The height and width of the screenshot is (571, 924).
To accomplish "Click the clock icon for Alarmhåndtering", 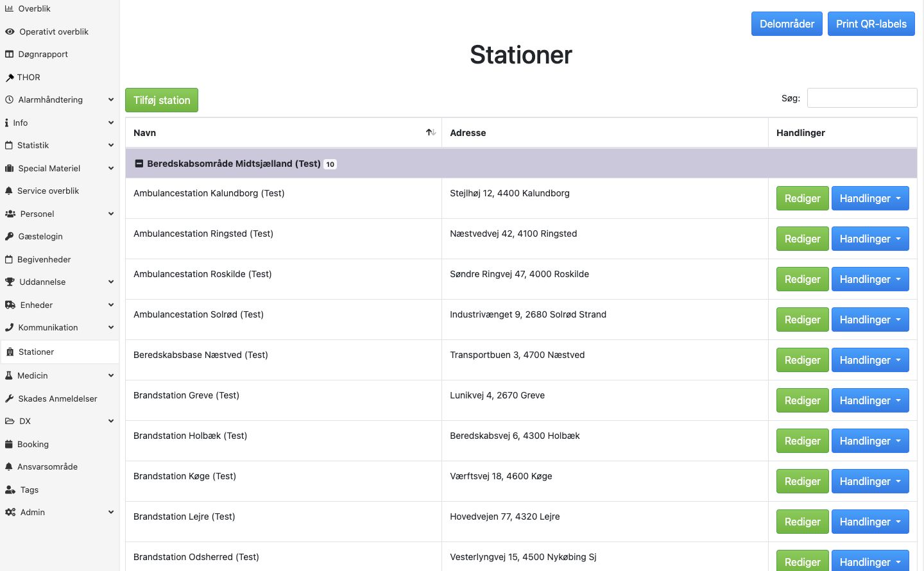I will click(x=9, y=100).
